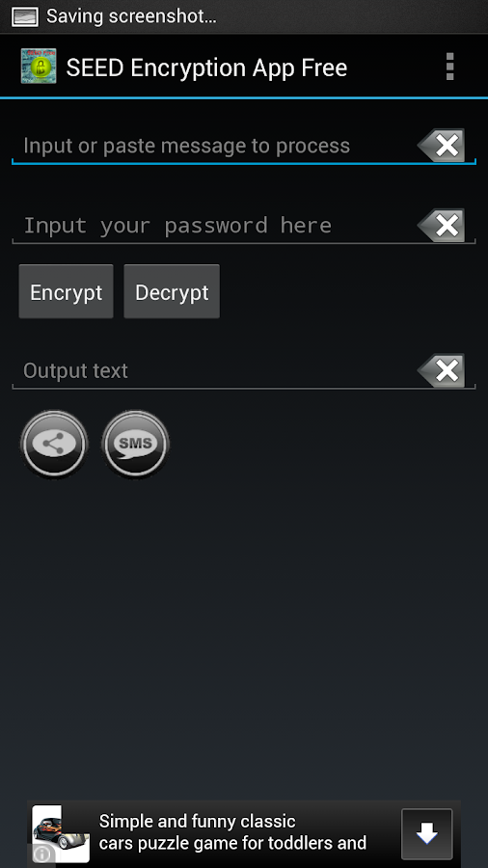Screen dimensions: 488x868
Task: Clear the output text with X icon
Action: [441, 370]
